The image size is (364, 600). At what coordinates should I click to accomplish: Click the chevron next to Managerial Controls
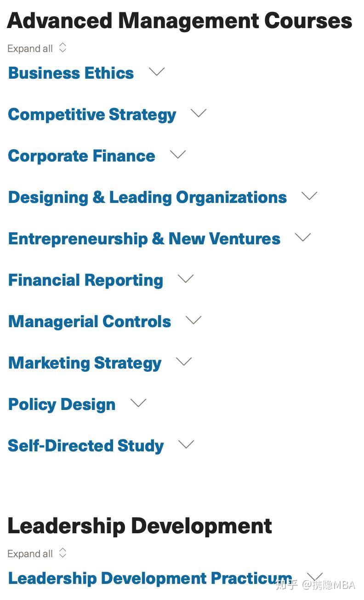click(x=193, y=320)
